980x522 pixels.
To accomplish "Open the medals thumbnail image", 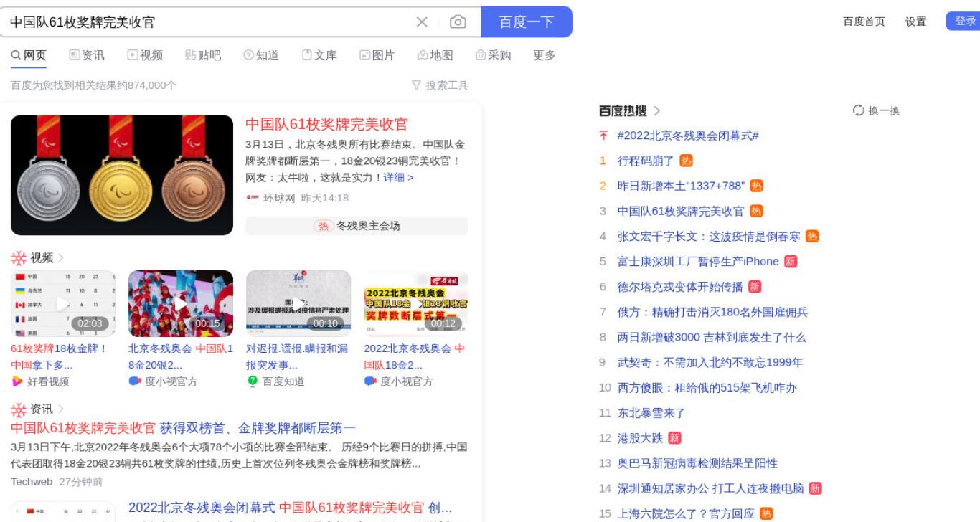I will click(122, 175).
